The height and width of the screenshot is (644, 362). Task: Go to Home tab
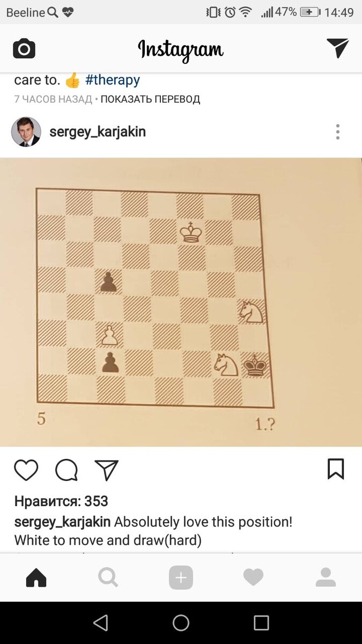(x=36, y=577)
